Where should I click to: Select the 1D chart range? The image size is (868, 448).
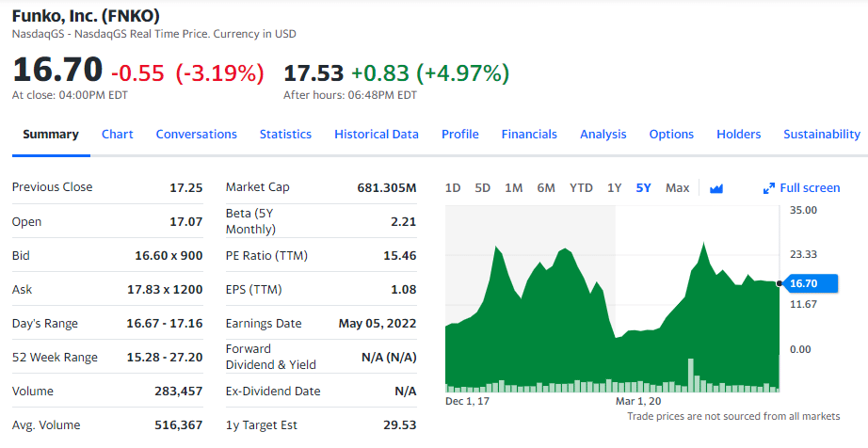pyautogui.click(x=453, y=188)
